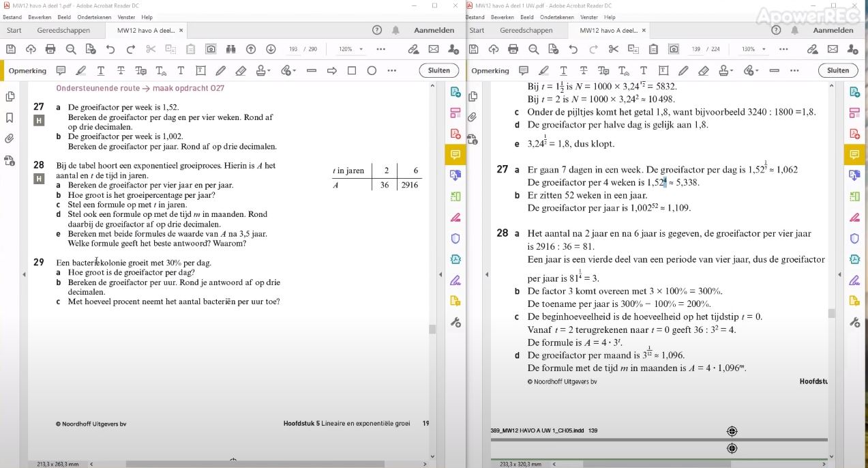Close the comment toolbar with Sluiten in the right window

[838, 70]
